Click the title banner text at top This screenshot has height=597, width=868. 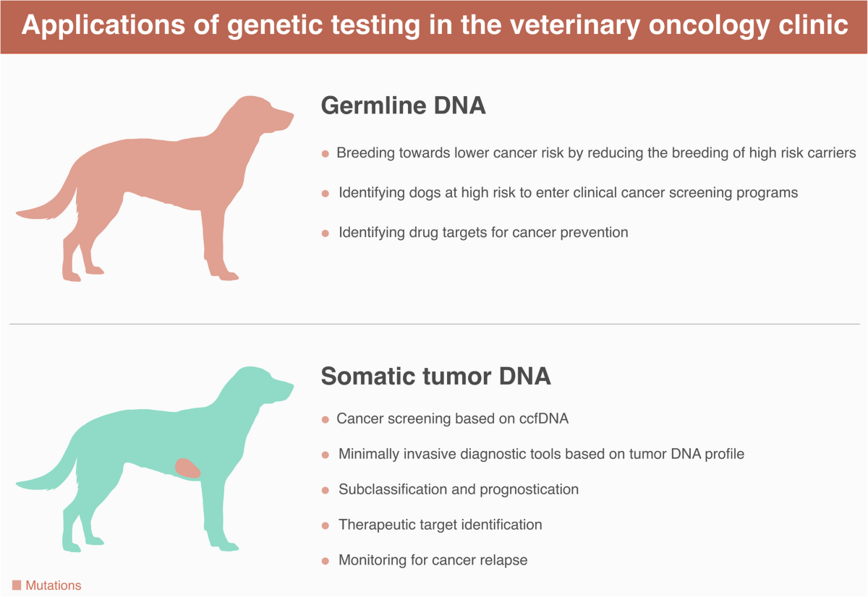pos(434,26)
